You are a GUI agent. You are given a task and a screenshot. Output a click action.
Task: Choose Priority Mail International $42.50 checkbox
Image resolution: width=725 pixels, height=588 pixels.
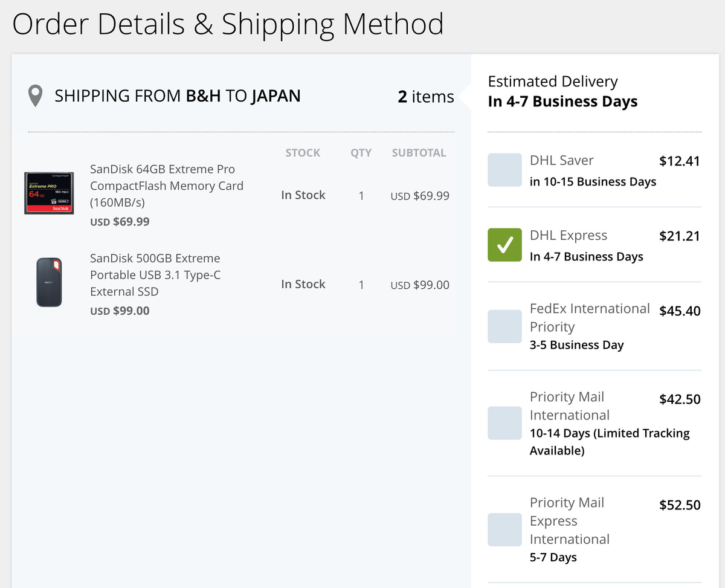[x=504, y=423]
